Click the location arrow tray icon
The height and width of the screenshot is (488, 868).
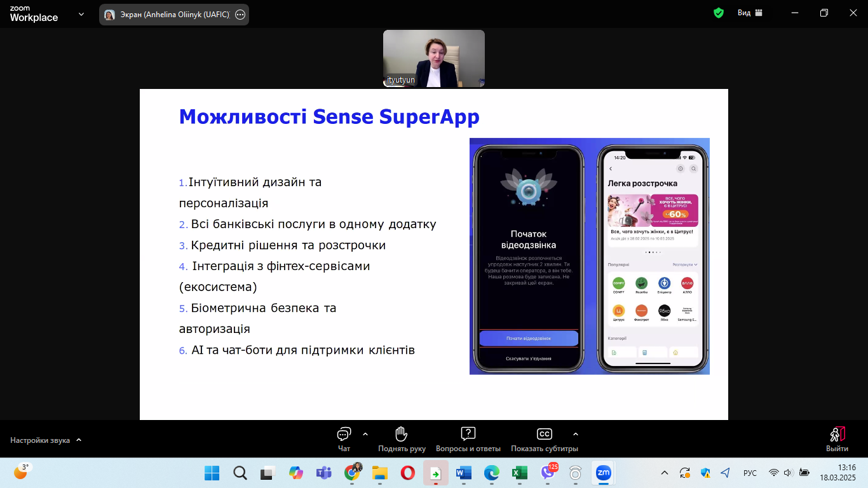point(726,473)
